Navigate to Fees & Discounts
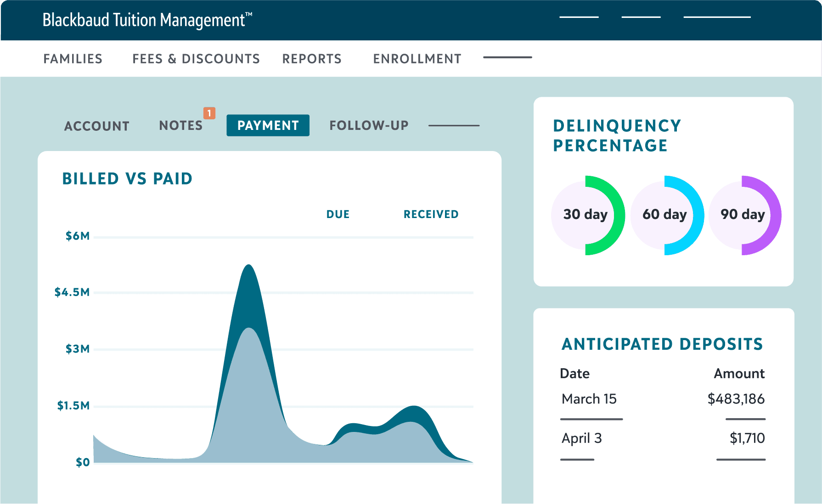Screen dimensions: 822x504 click(196, 58)
